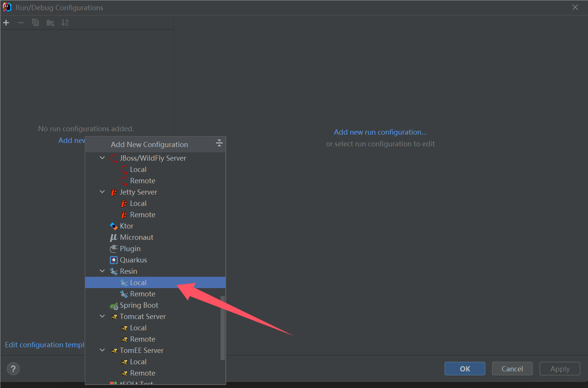The image size is (588, 388).
Task: Click the create new folder toolbar icon
Action: [x=50, y=23]
